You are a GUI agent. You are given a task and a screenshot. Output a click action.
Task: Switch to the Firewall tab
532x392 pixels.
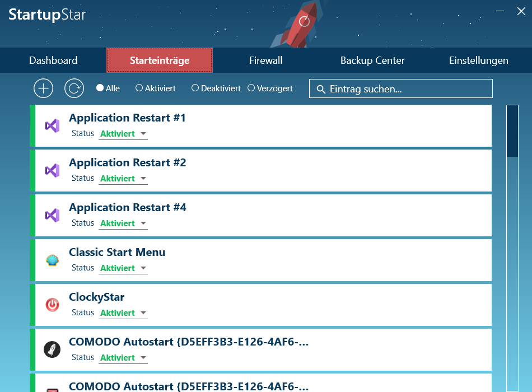pyautogui.click(x=265, y=60)
